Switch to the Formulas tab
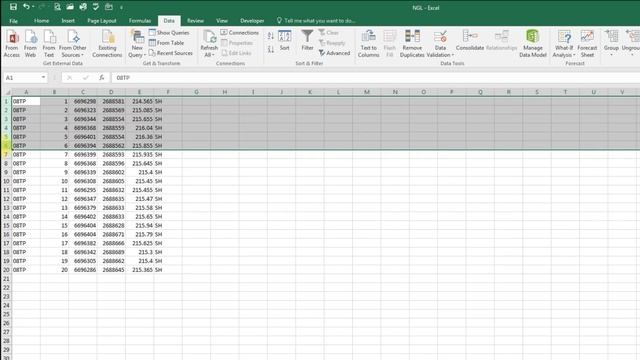640x360 pixels. (x=140, y=21)
